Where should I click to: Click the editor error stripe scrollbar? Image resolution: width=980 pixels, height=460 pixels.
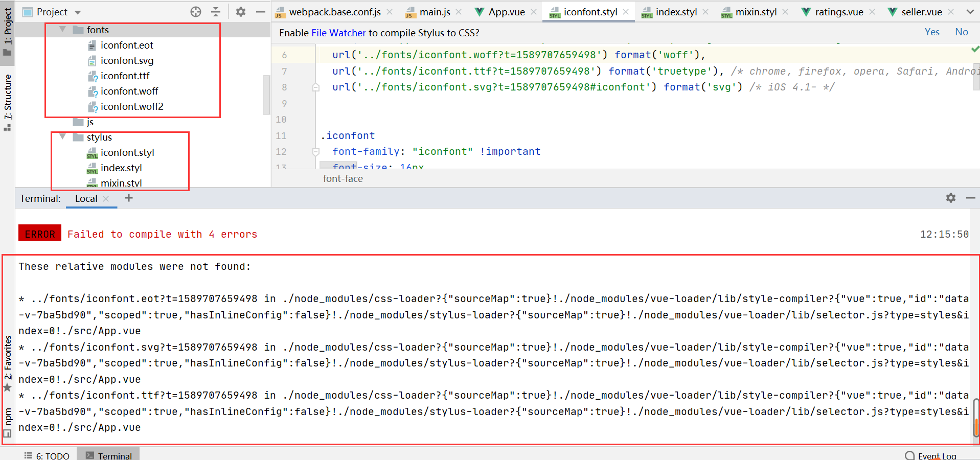pos(976,76)
